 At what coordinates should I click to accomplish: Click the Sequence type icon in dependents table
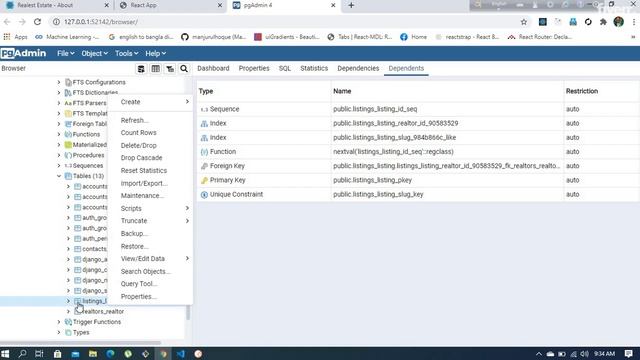click(x=204, y=109)
